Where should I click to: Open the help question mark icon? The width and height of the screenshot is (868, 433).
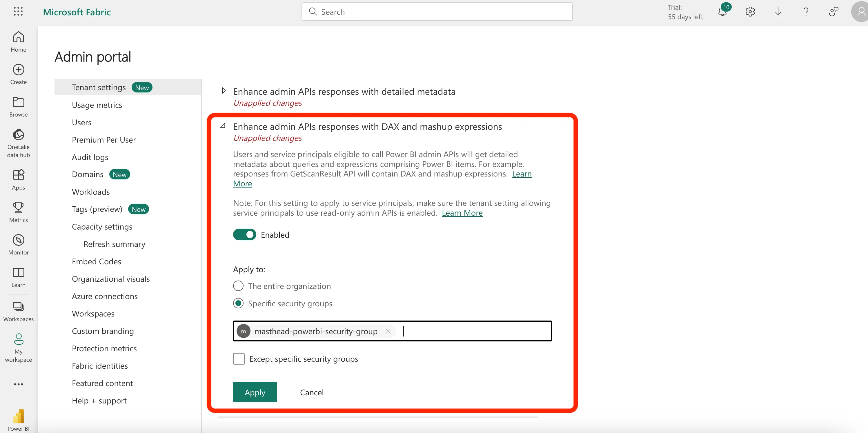(x=806, y=12)
